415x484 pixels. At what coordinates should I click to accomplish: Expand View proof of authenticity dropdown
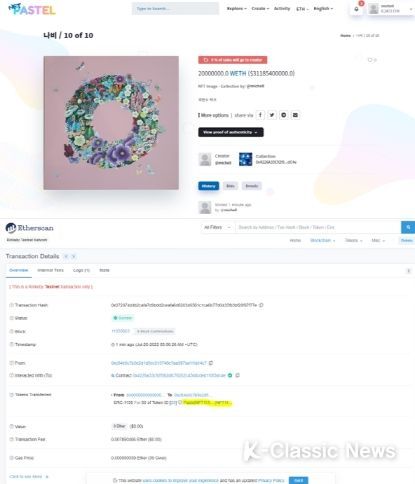(231, 132)
